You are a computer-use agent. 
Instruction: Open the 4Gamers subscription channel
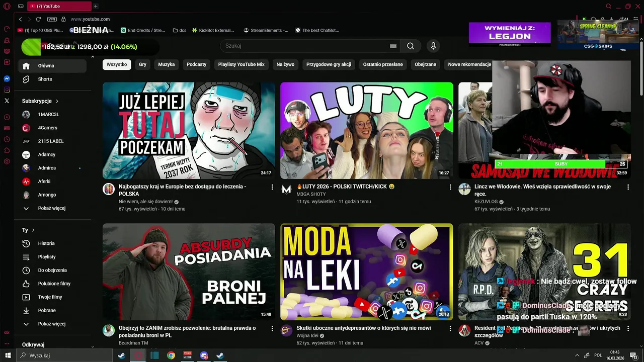(x=52, y=128)
